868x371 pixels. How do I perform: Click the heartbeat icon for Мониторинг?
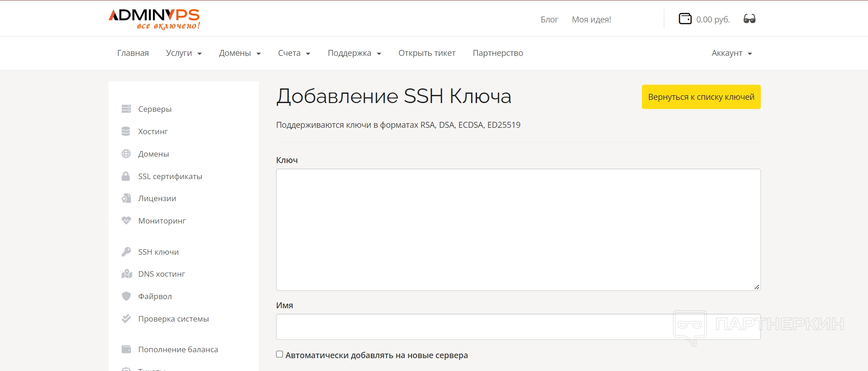(126, 221)
